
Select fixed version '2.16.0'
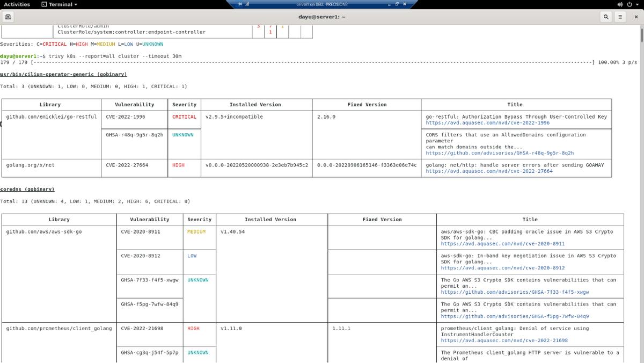pyautogui.click(x=326, y=117)
